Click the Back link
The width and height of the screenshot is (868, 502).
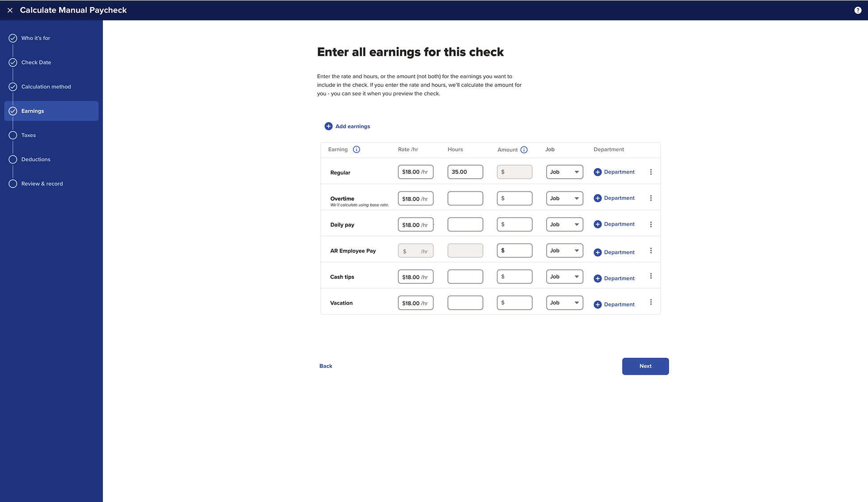click(326, 366)
